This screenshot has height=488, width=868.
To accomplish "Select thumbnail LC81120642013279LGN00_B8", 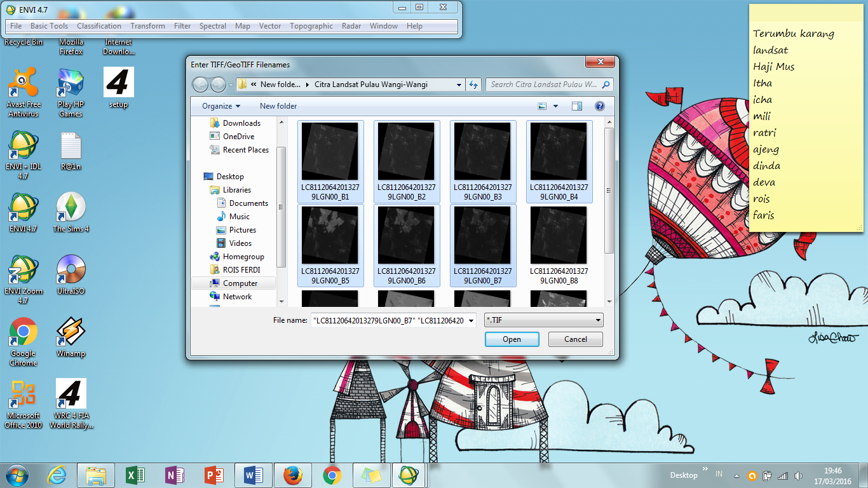I will click(x=559, y=245).
